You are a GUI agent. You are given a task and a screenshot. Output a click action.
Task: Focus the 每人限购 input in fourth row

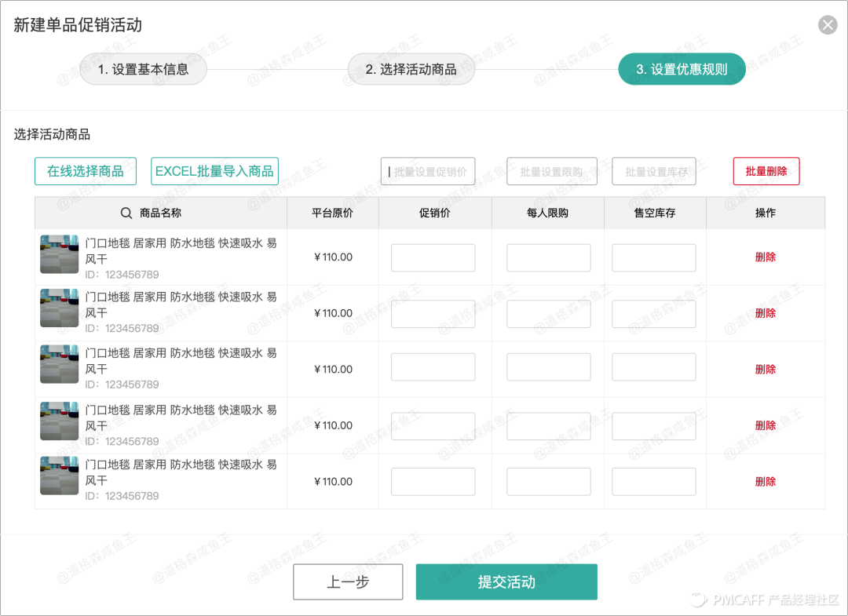[548, 426]
